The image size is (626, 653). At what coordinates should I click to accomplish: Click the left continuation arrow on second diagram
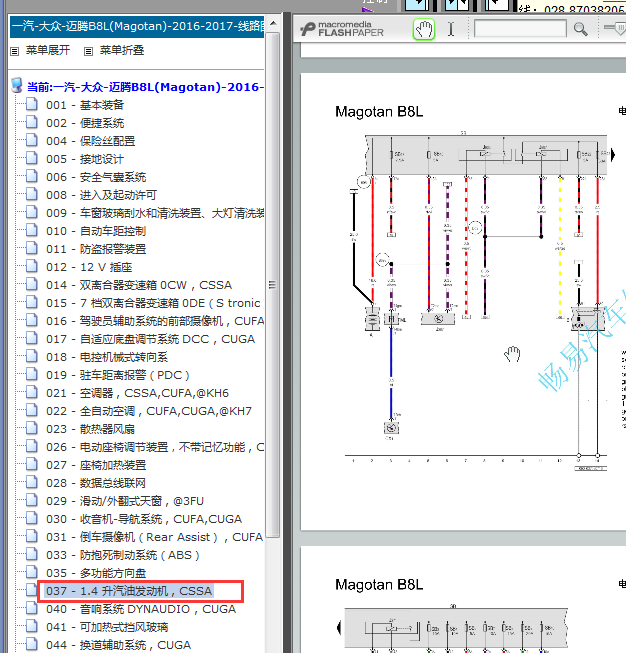pos(339,627)
